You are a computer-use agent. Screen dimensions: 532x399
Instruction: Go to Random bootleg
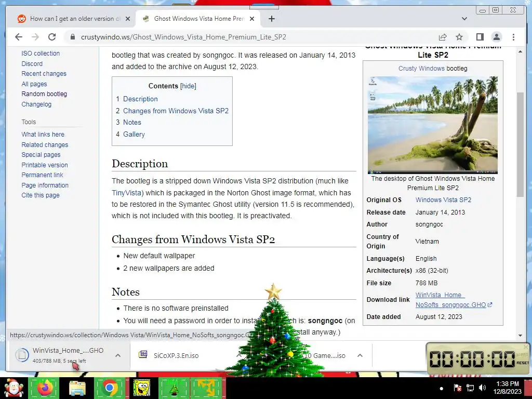[44, 94]
